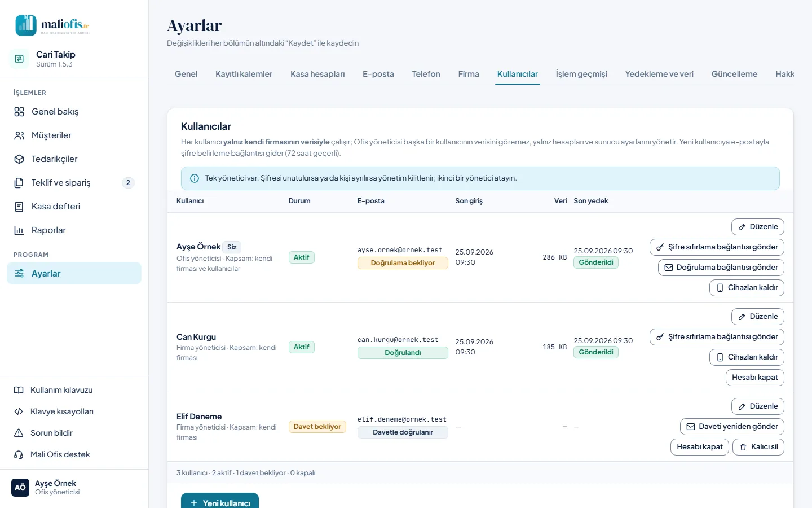Screen dimensions: 812x508
Task: Open Teklif ve sipariş documents icon
Action: [x=19, y=183]
